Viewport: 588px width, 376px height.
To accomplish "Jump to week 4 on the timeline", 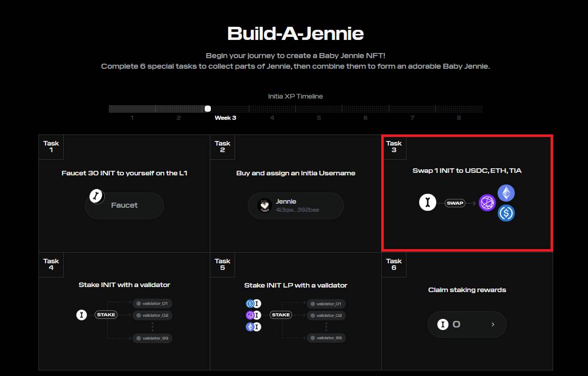I will [272, 118].
